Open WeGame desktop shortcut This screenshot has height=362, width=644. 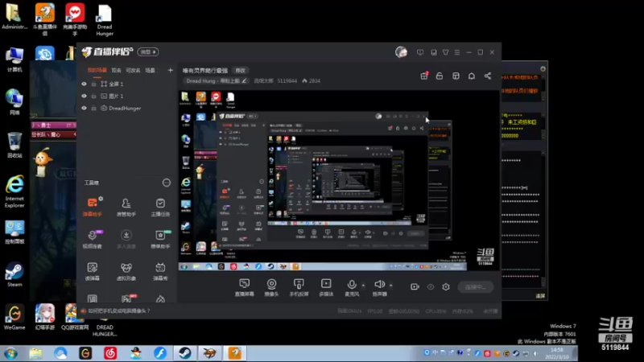pyautogui.click(x=14, y=316)
